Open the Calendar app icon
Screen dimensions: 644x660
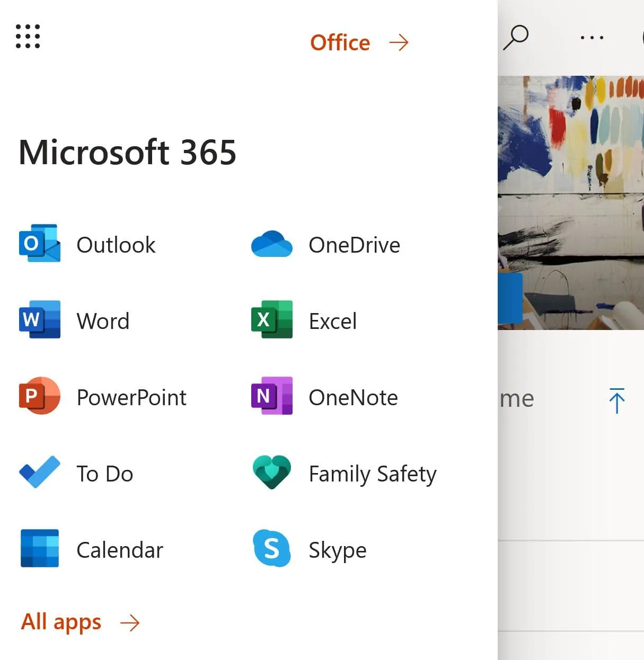pos(40,548)
